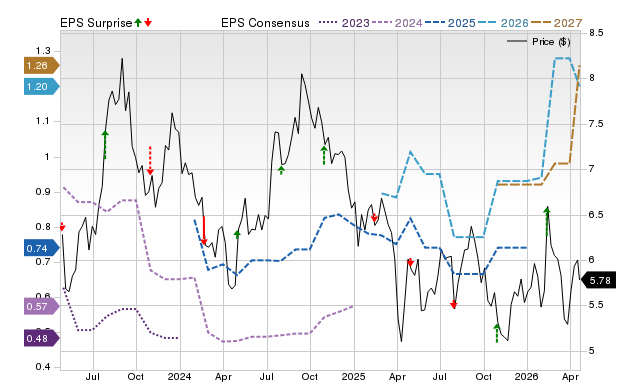Click the light purple 0.57 value tag
This screenshot has width=640, height=382.
42,306
